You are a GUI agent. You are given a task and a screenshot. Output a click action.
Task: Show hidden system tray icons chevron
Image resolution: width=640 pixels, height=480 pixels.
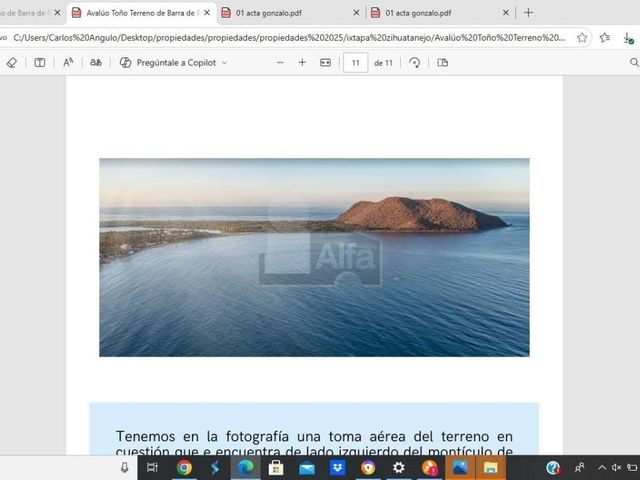602,468
